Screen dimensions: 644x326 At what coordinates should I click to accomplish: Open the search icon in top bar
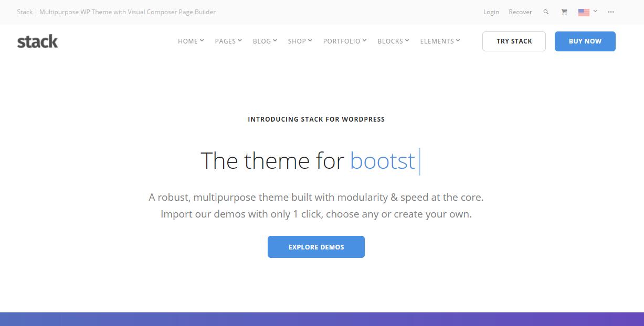pyautogui.click(x=546, y=12)
